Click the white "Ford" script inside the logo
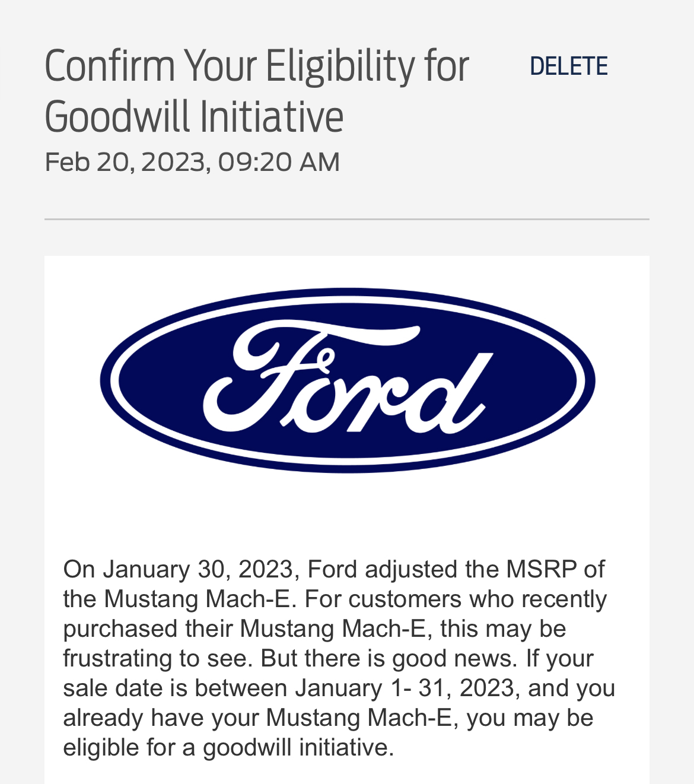694x784 pixels. [x=347, y=380]
